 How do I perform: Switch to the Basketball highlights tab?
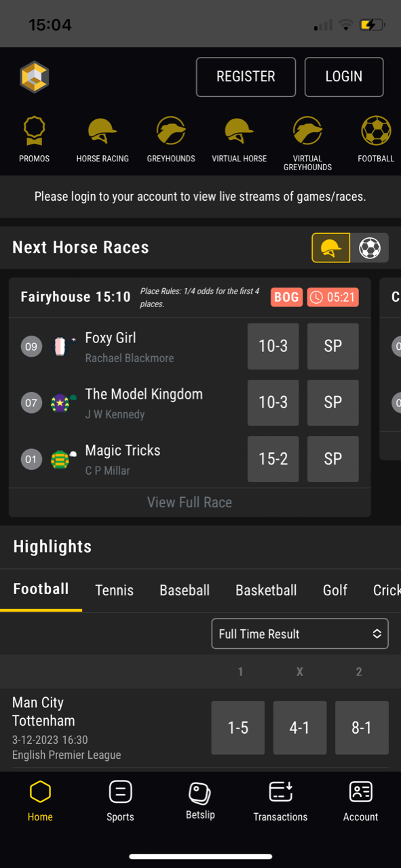266,590
